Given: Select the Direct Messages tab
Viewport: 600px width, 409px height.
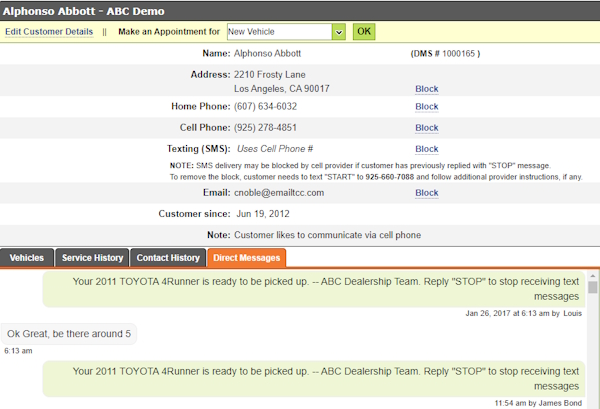Looking at the screenshot, I should [247, 258].
